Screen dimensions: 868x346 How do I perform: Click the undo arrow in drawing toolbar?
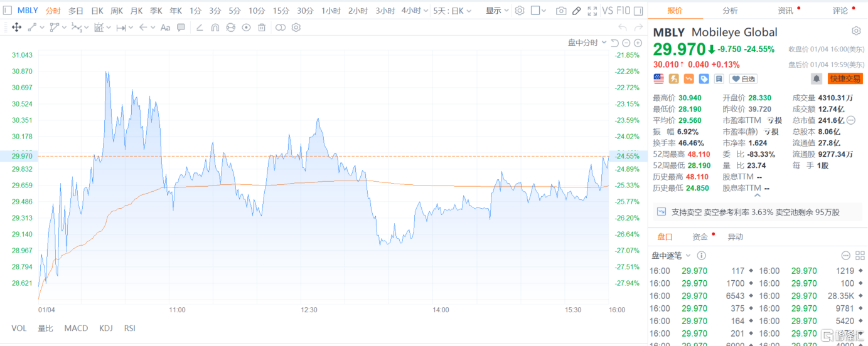tap(623, 27)
